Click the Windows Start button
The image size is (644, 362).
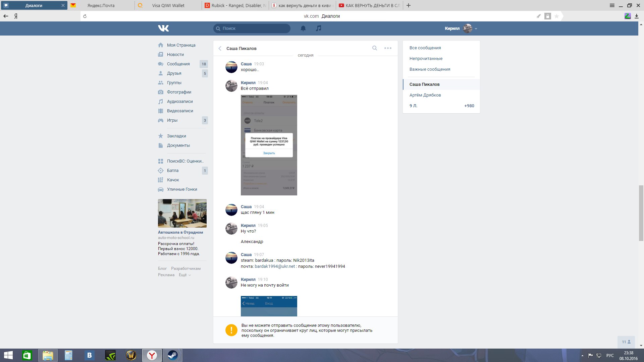coord(8,355)
